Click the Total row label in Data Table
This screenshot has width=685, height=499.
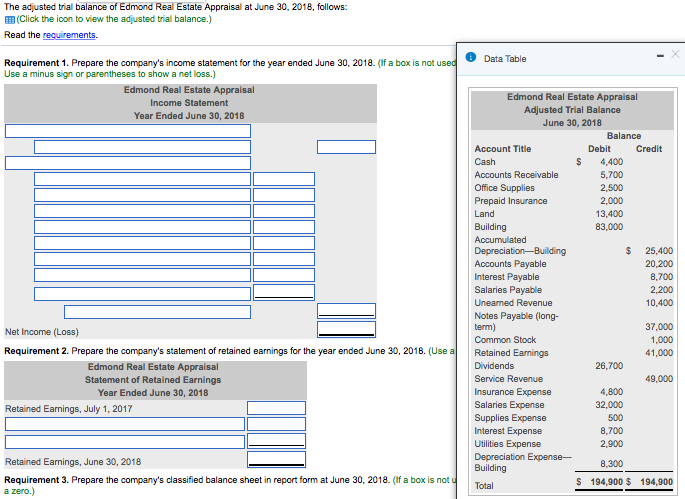click(x=484, y=486)
